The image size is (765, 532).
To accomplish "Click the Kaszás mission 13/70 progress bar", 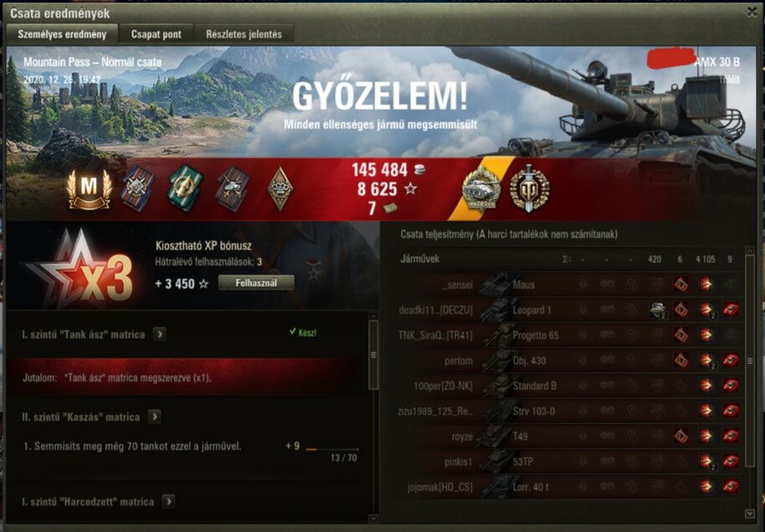I will 331,449.
